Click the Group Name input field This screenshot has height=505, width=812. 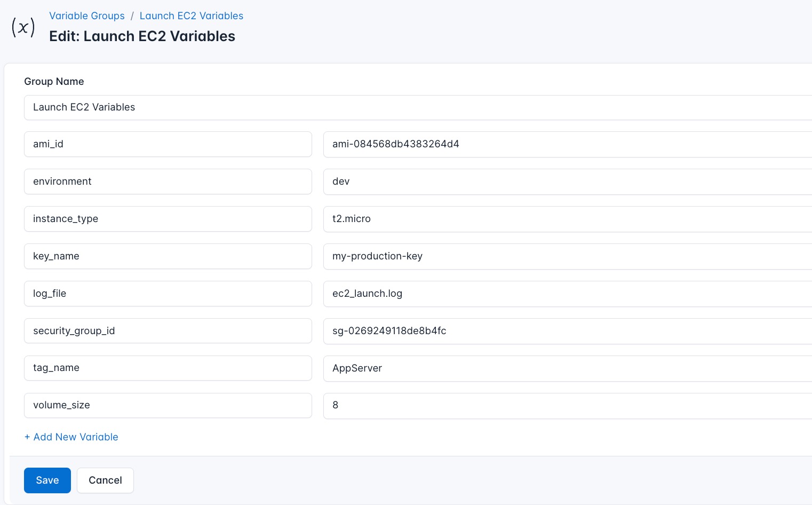pyautogui.click(x=213, y=107)
